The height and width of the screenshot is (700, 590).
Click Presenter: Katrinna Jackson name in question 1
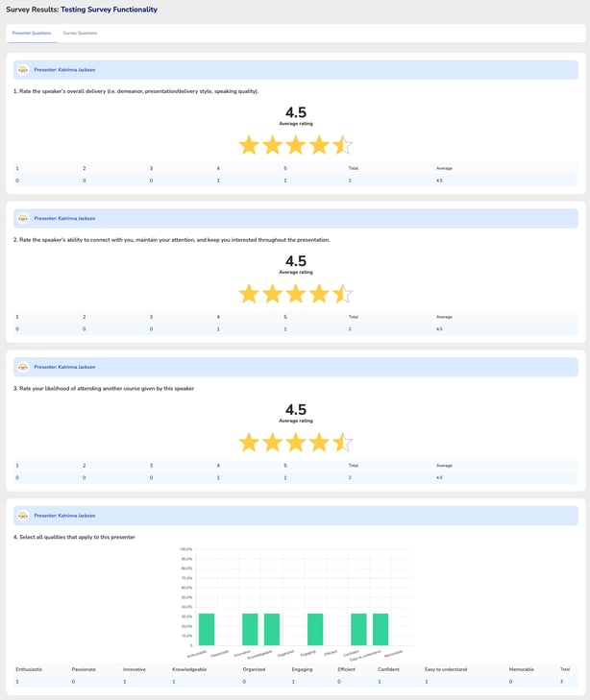click(x=64, y=69)
